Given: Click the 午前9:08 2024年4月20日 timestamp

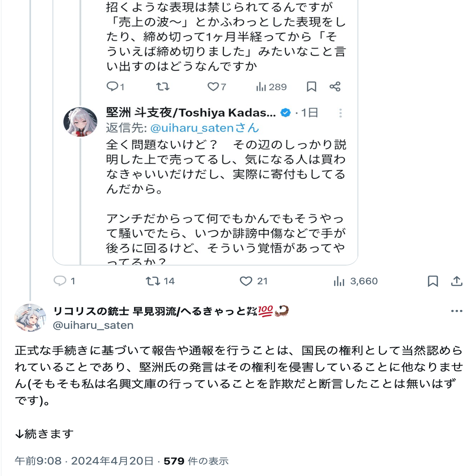Looking at the screenshot, I should (84, 461).
